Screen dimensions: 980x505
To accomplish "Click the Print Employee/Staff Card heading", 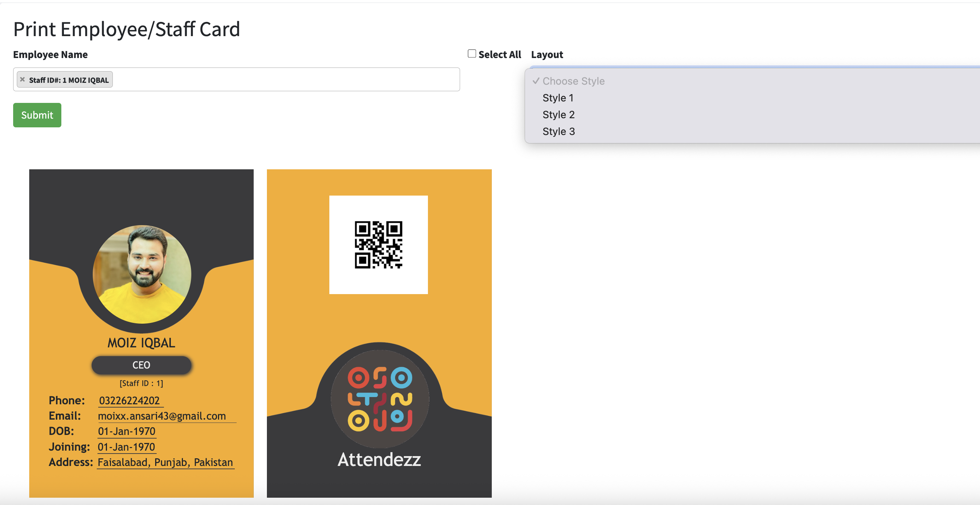I will 127,29.
